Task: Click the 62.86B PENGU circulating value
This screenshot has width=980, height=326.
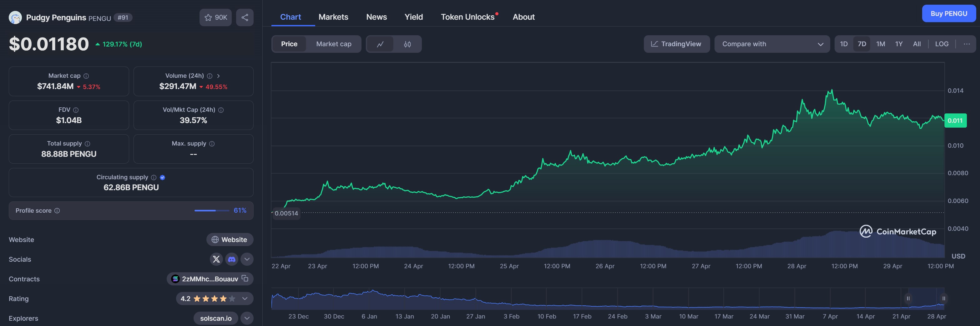Action: point(131,187)
